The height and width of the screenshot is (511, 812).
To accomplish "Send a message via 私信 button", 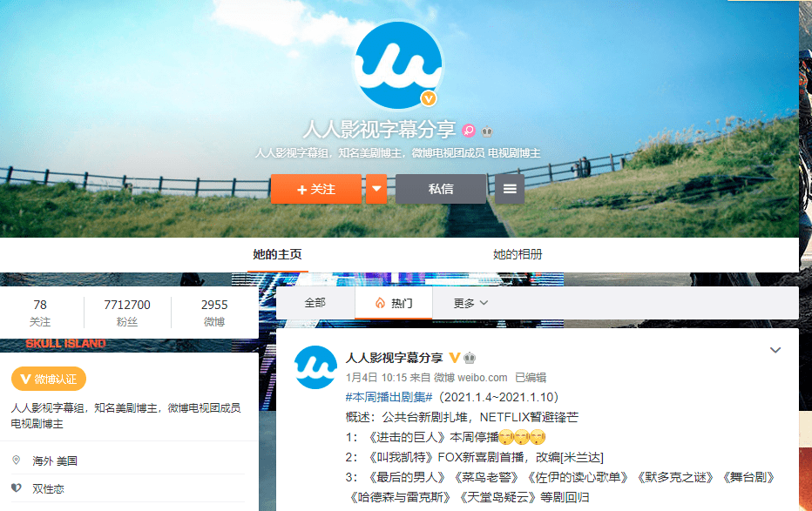I will tap(440, 189).
